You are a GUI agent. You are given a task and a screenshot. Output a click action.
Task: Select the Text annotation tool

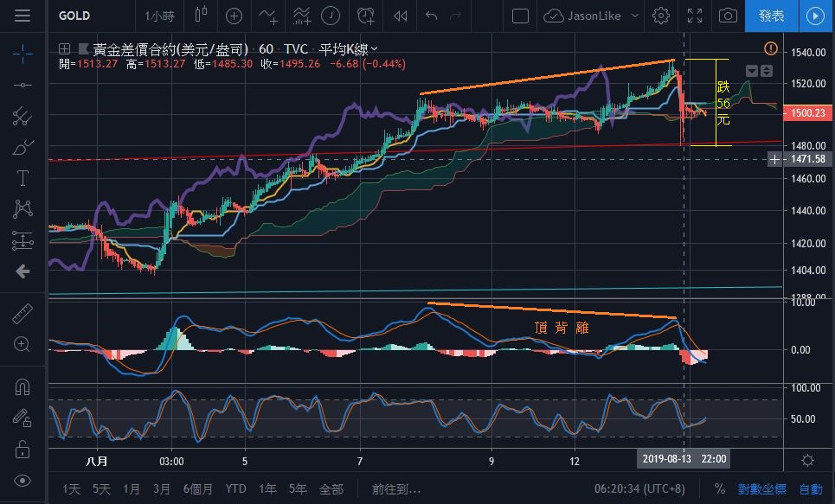pyautogui.click(x=22, y=179)
